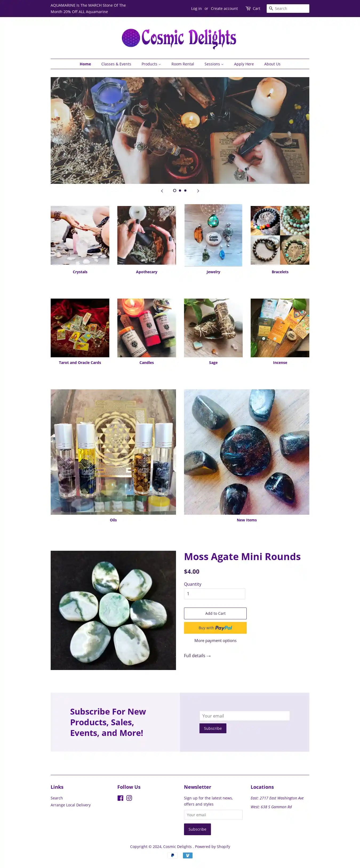Screen dimensions: 360x868
Task: Open the Instagram profile icon
Action: click(x=129, y=798)
